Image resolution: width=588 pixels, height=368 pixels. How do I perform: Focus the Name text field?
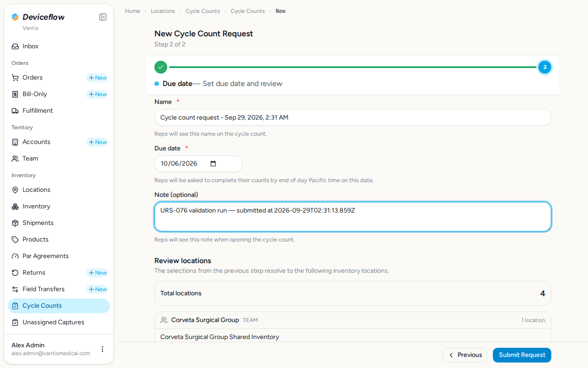coord(353,117)
